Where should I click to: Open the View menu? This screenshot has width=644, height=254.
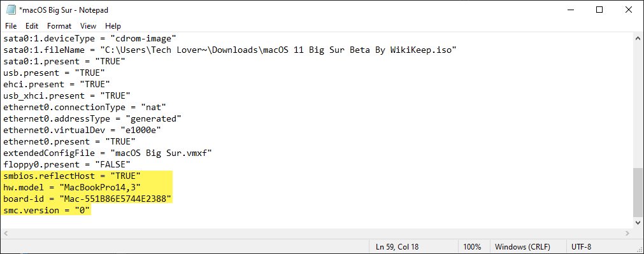[88, 26]
